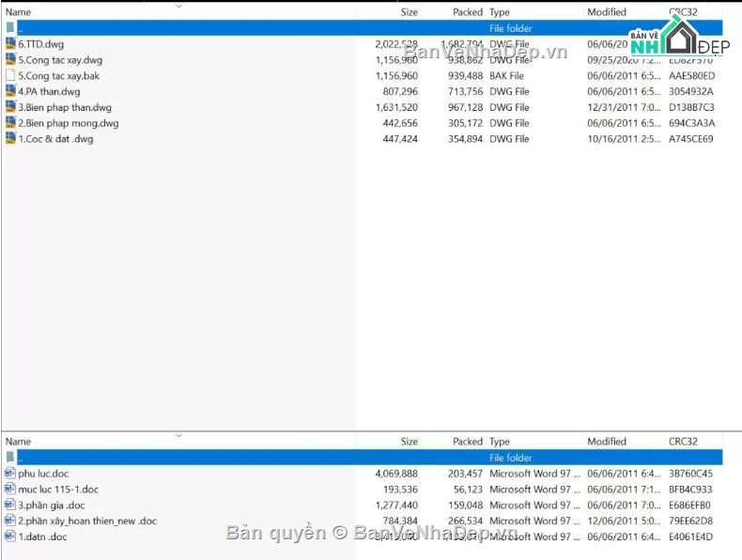Click the DWG icon of 4.PA than.dwg
Image resolution: width=742 pixels, height=560 pixels.
pyautogui.click(x=10, y=91)
